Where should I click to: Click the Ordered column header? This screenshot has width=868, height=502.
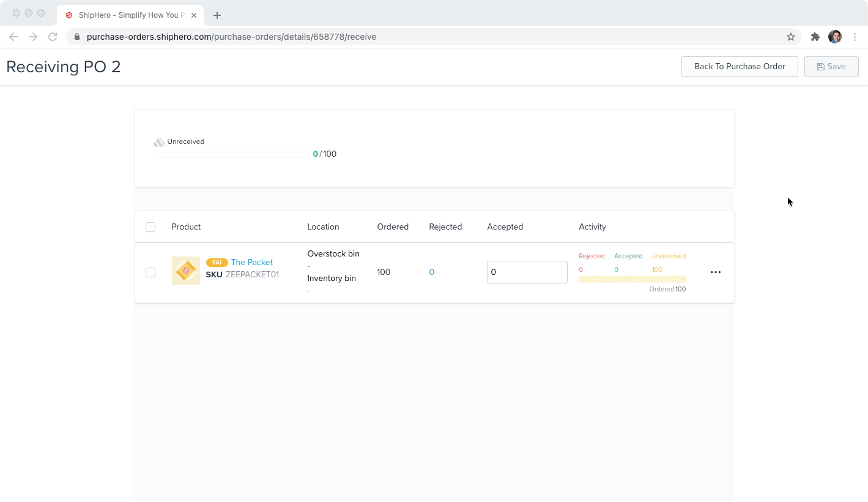click(x=393, y=227)
